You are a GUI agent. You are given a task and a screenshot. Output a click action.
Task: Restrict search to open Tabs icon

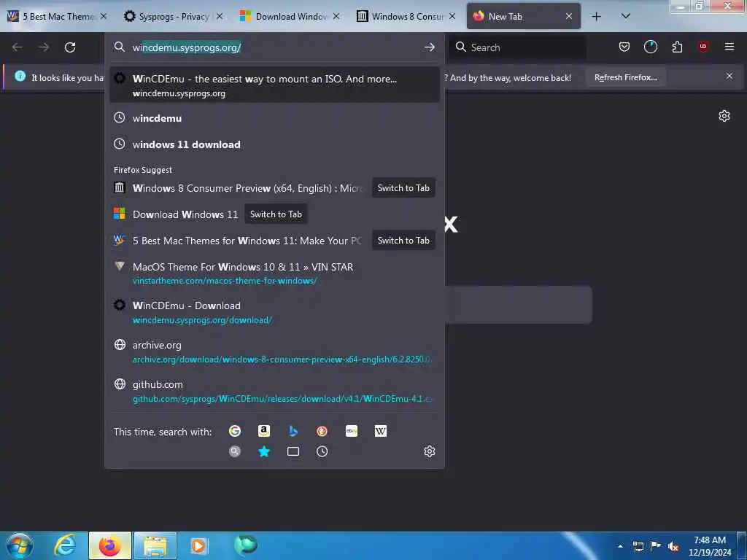pos(293,451)
